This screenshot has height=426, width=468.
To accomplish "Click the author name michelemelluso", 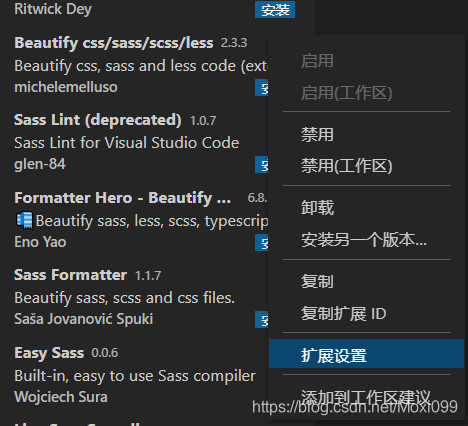I will (66, 87).
